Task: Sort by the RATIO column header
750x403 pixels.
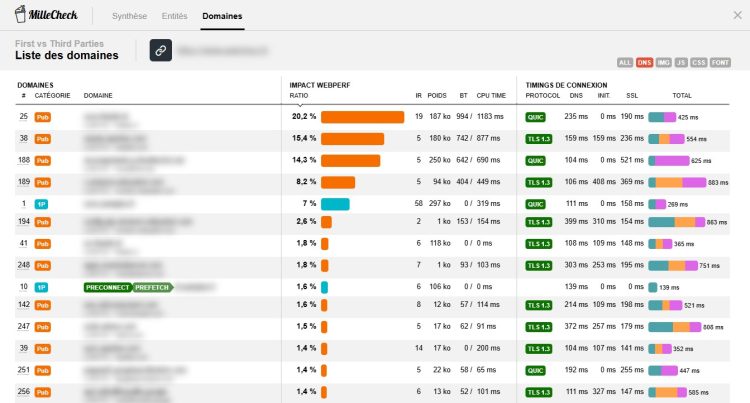Action: pos(298,96)
